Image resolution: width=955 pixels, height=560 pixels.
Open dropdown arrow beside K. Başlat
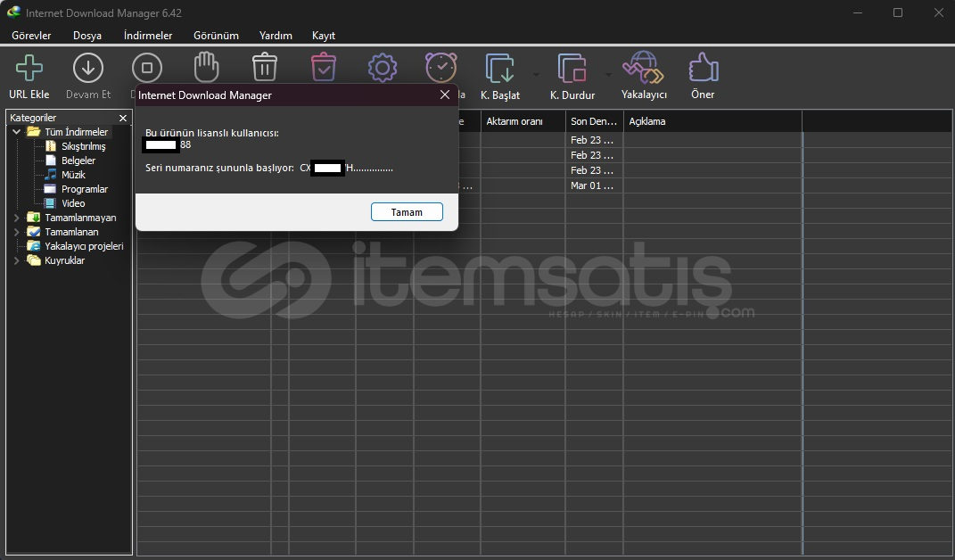click(x=536, y=75)
